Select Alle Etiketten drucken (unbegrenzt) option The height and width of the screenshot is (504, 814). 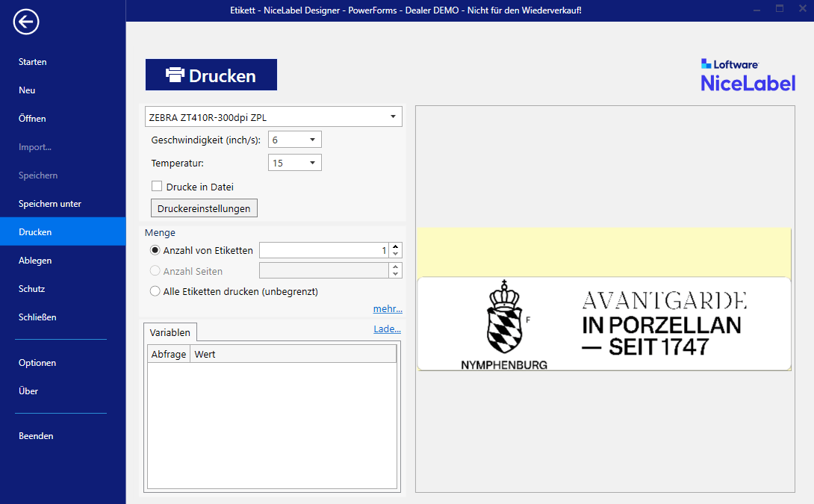pos(155,291)
